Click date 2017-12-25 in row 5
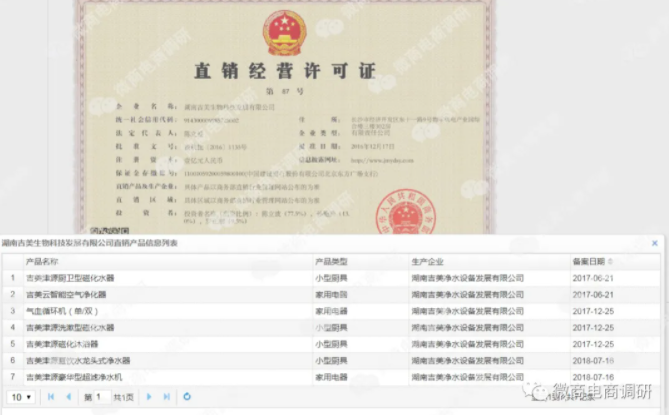 click(593, 344)
